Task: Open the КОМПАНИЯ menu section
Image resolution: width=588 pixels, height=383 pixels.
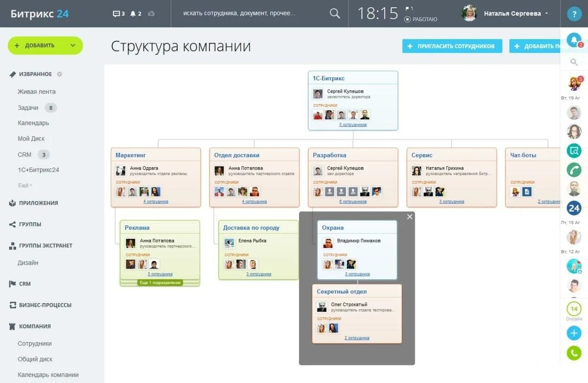Action: click(35, 326)
